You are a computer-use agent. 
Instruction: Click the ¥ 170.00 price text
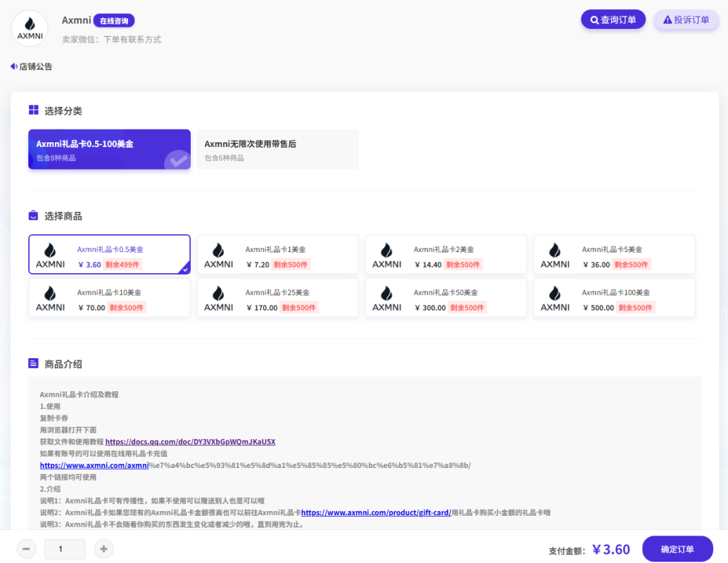(262, 308)
